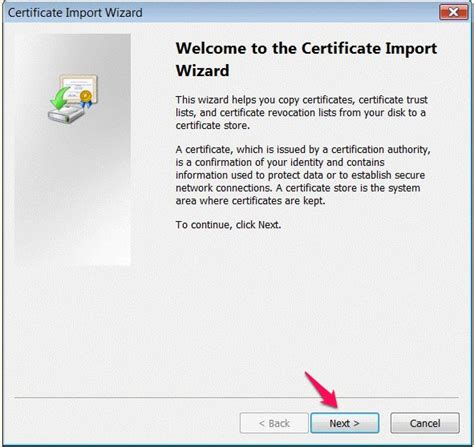Cancel the Certificate Import Wizard
This screenshot has height=447, width=474.
tap(425, 423)
